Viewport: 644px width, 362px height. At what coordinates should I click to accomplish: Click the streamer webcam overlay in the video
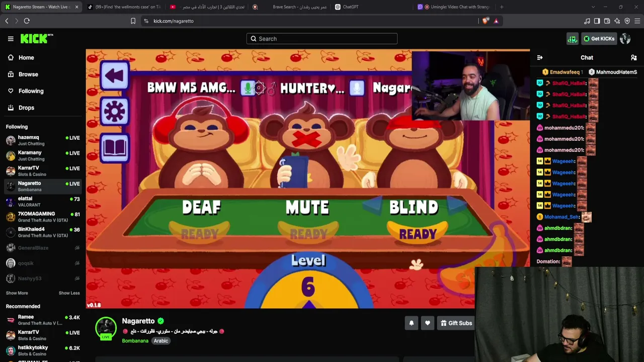(470, 85)
